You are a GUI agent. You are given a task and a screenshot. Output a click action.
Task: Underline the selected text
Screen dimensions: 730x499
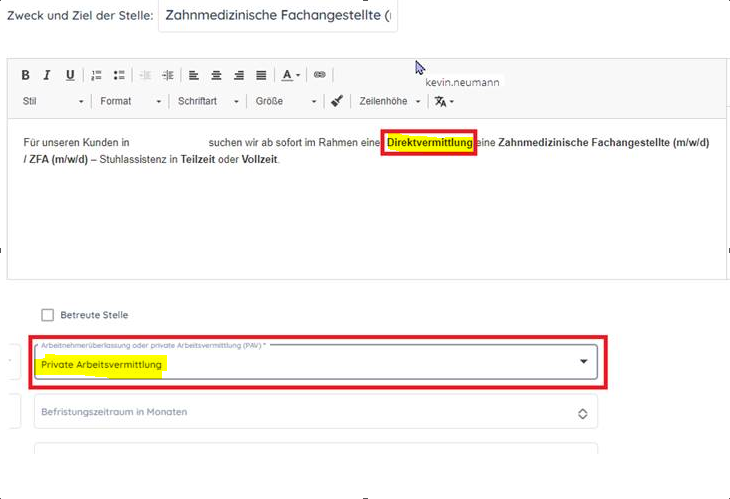[70, 75]
